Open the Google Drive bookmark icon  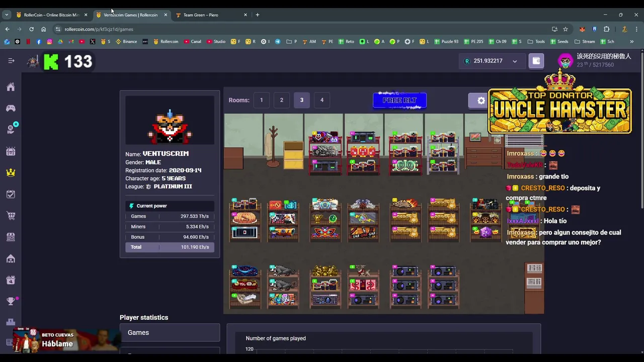(x=60, y=42)
